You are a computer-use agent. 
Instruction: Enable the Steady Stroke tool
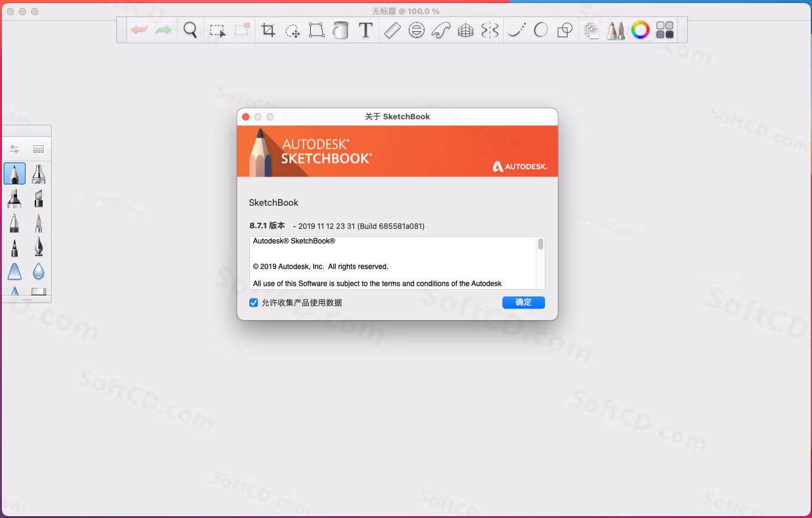click(x=516, y=30)
